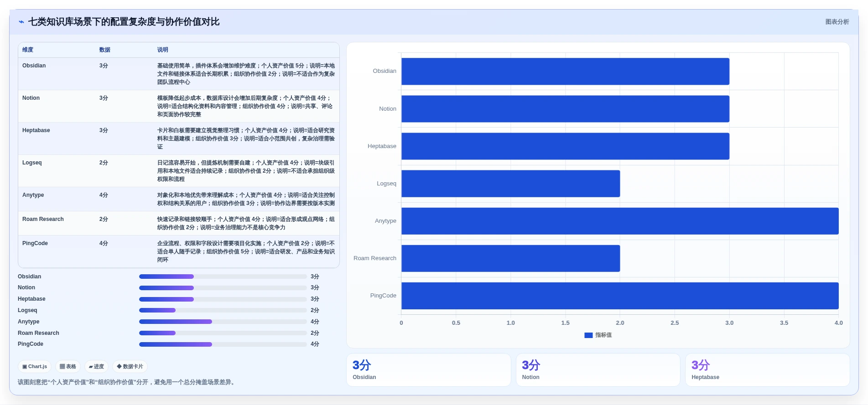Viewport: 868px width, 405px height.
Task: Click the 图表分析 label in the header
Action: [x=837, y=22]
